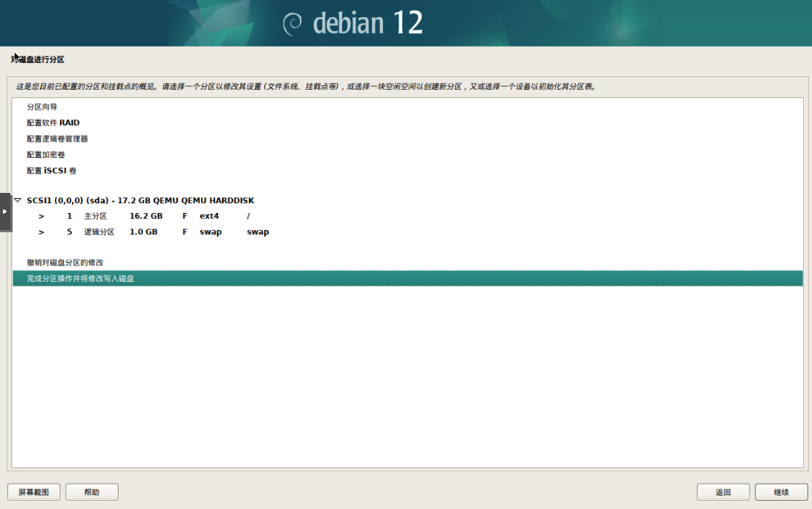Viewport: 812px width, 509px height.
Task: Proceed with 继续 button
Action: pos(781,492)
